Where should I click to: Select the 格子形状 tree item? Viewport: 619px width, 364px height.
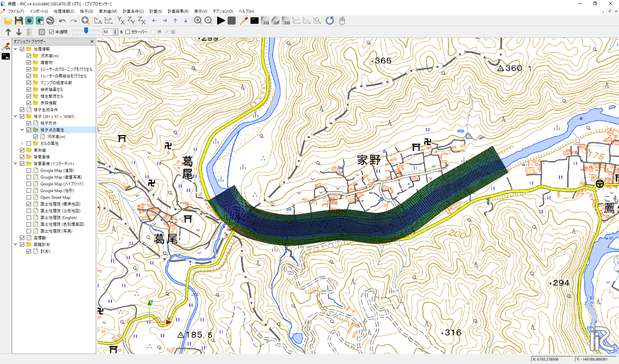coord(49,123)
